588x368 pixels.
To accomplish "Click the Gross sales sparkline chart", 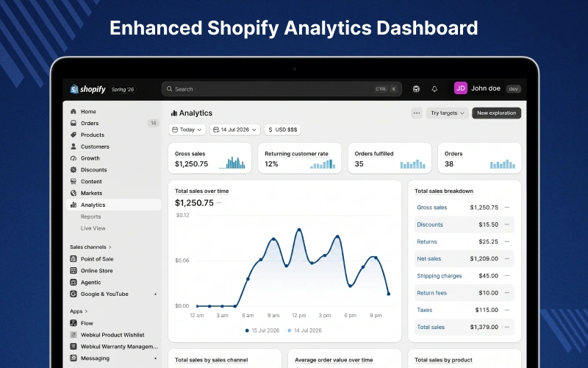I will click(232, 163).
